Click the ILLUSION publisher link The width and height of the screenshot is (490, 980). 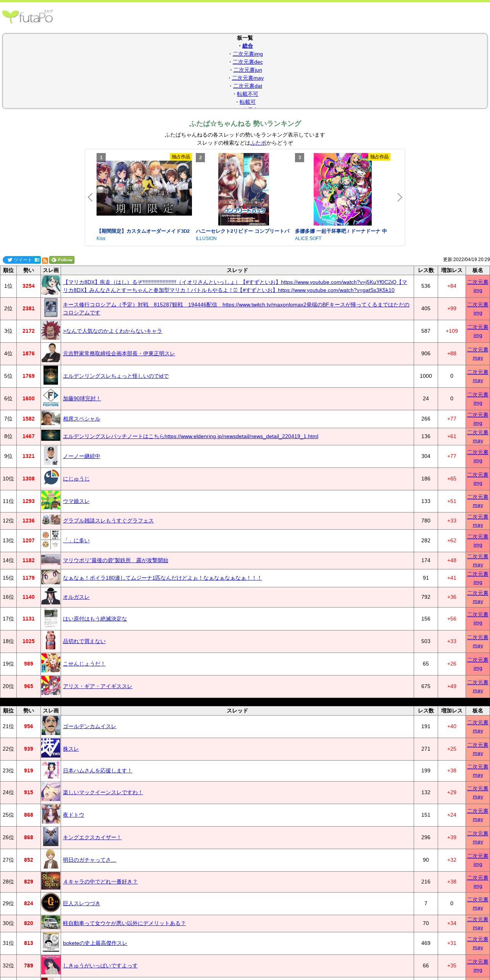[206, 239]
